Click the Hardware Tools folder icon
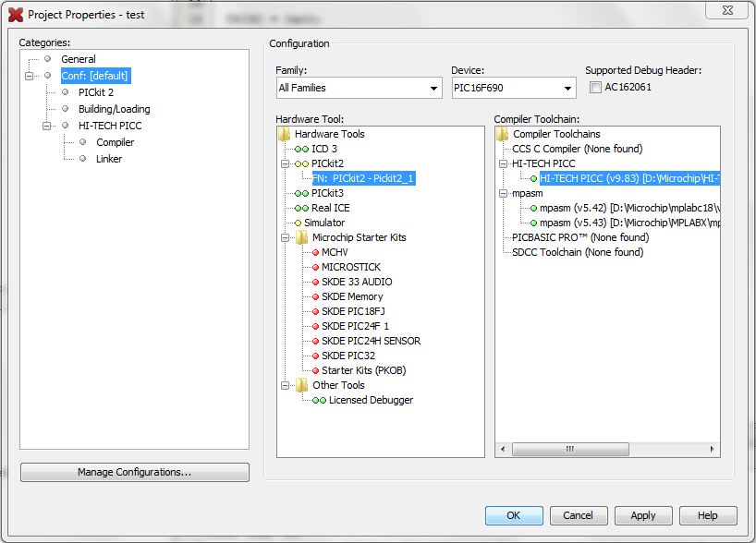The height and width of the screenshot is (543, 756). [x=285, y=134]
